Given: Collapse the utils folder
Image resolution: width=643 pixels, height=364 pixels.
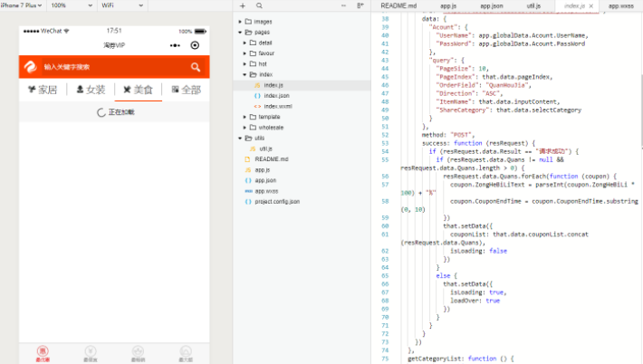Looking at the screenshot, I should tap(240, 139).
